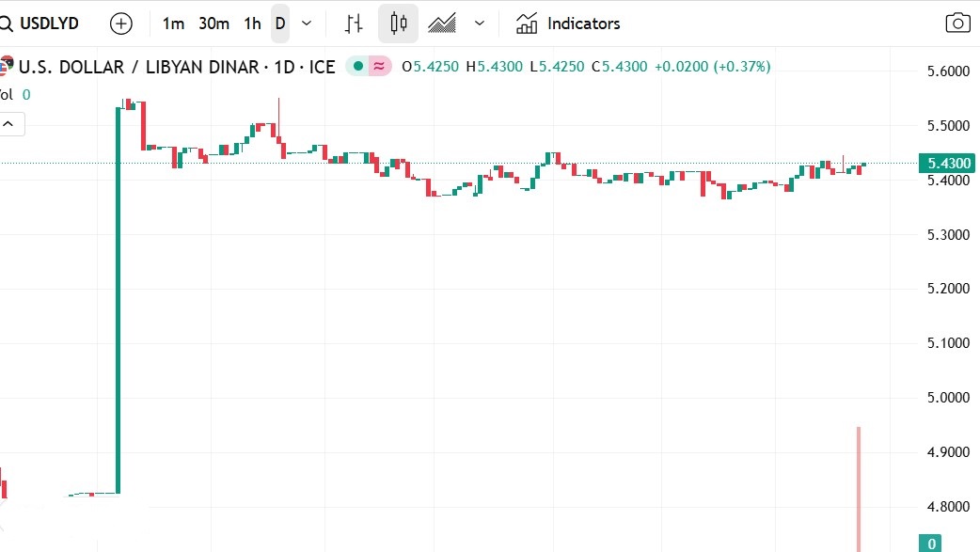The width and height of the screenshot is (980, 552).
Task: Click the Vol indicator label
Action: (7, 94)
